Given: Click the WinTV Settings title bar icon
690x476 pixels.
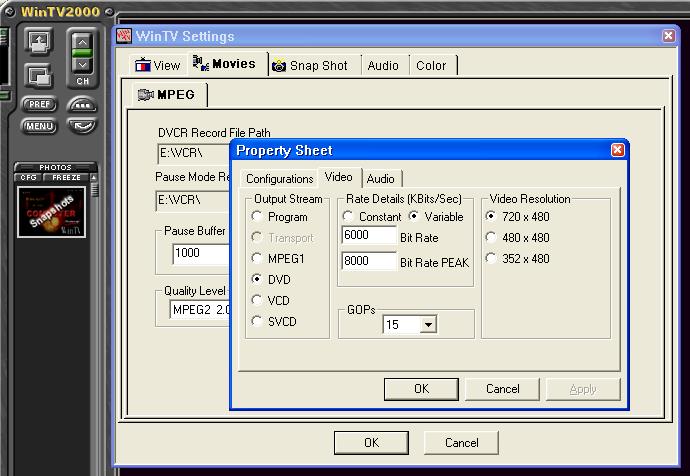Looking at the screenshot, I should pyautogui.click(x=124, y=36).
